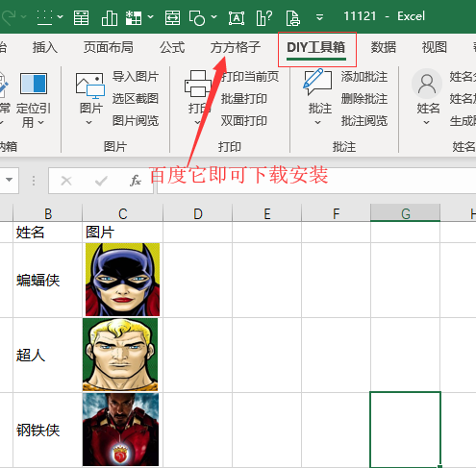
Task: Click 导入图片 in the picture group
Action: coord(136,77)
